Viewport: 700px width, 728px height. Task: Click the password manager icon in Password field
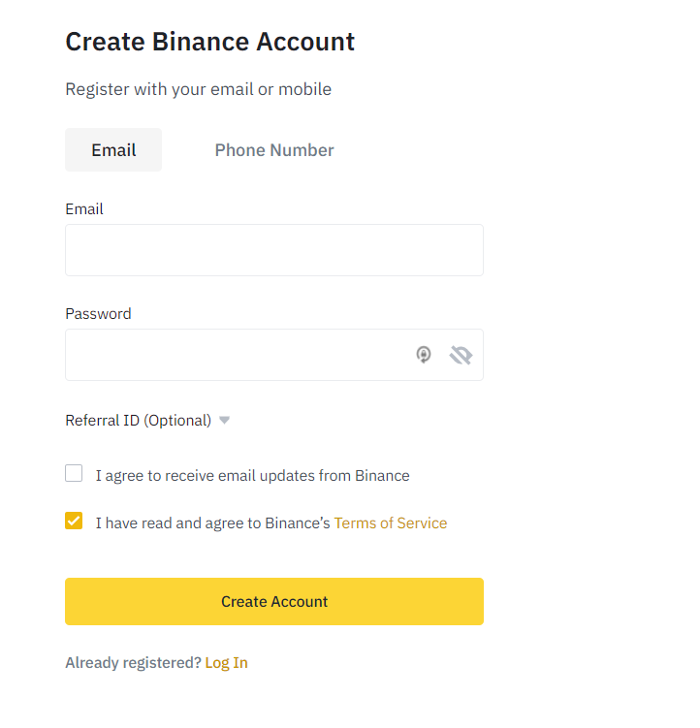click(x=424, y=355)
